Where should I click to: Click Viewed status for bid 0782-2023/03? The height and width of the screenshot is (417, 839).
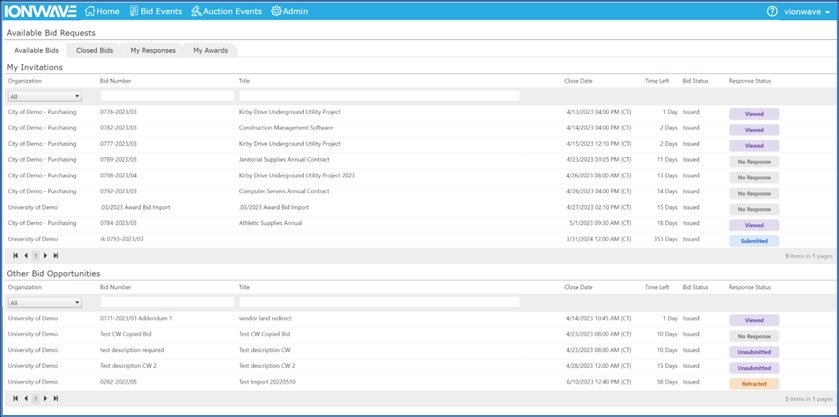[x=754, y=130]
